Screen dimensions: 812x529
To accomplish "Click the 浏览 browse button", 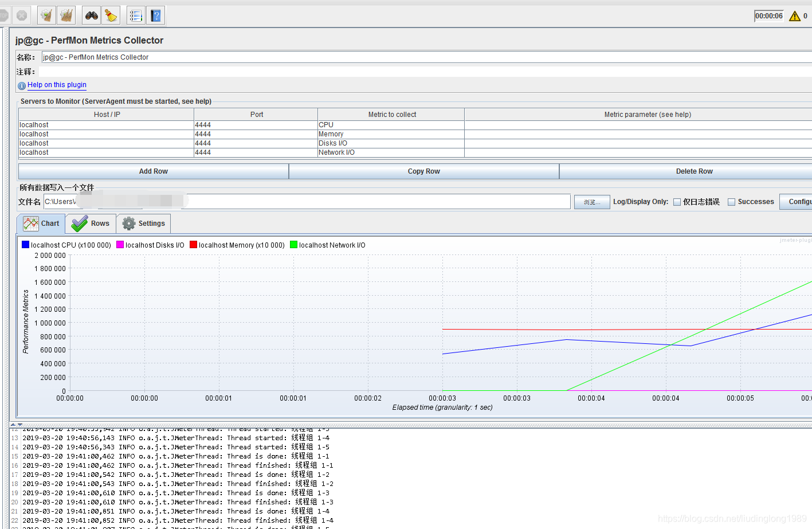I will (592, 202).
